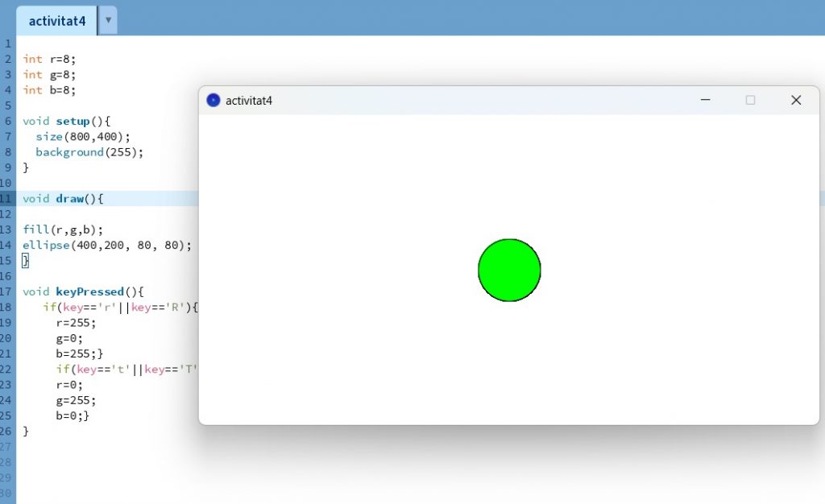Click the r=255; assignment on line 19

click(75, 322)
